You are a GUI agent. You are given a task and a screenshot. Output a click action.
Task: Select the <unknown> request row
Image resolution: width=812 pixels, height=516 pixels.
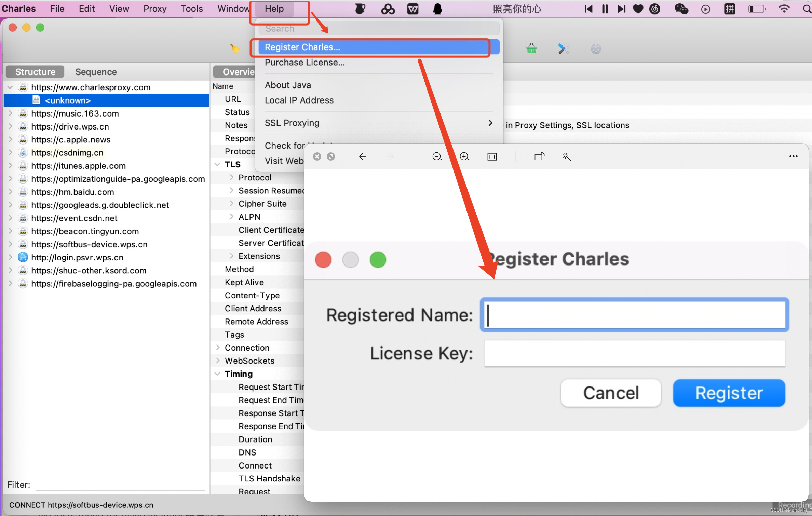pyautogui.click(x=106, y=100)
